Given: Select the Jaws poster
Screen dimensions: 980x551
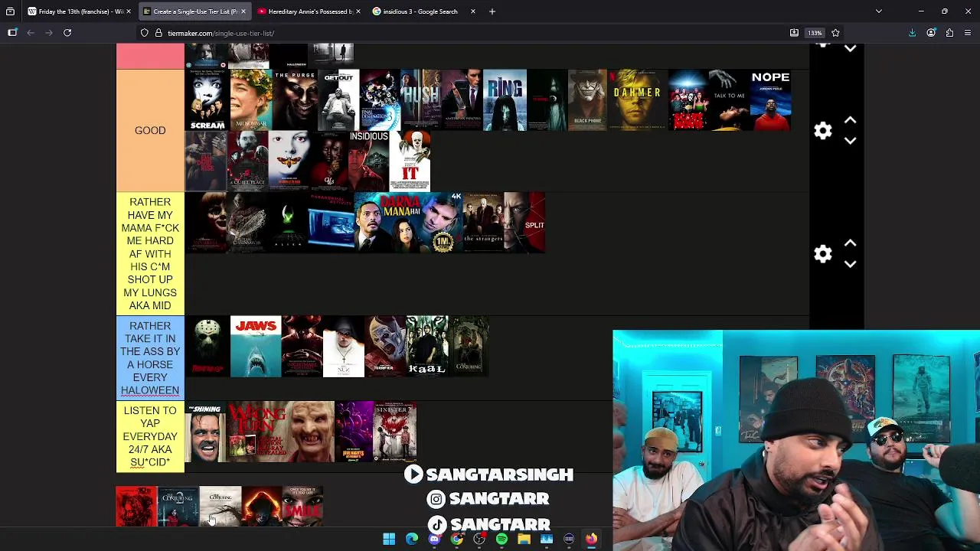Looking at the screenshot, I should click(x=256, y=347).
